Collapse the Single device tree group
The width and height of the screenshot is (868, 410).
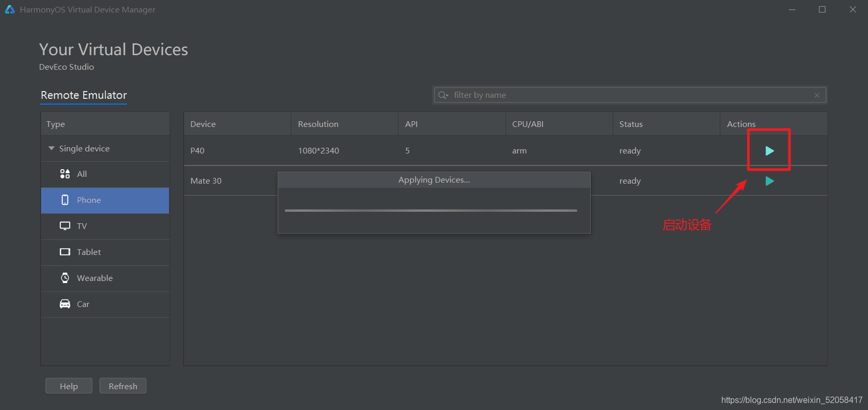[x=51, y=148]
